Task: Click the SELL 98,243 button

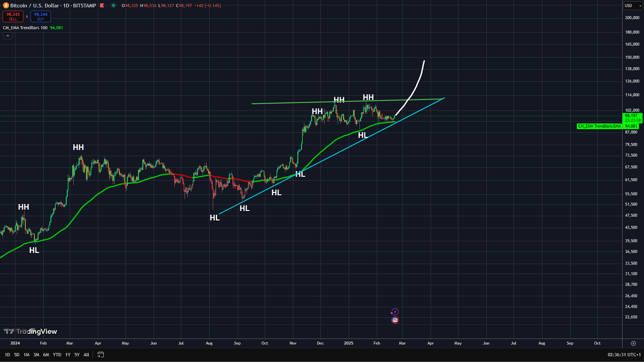Action: 13,17
